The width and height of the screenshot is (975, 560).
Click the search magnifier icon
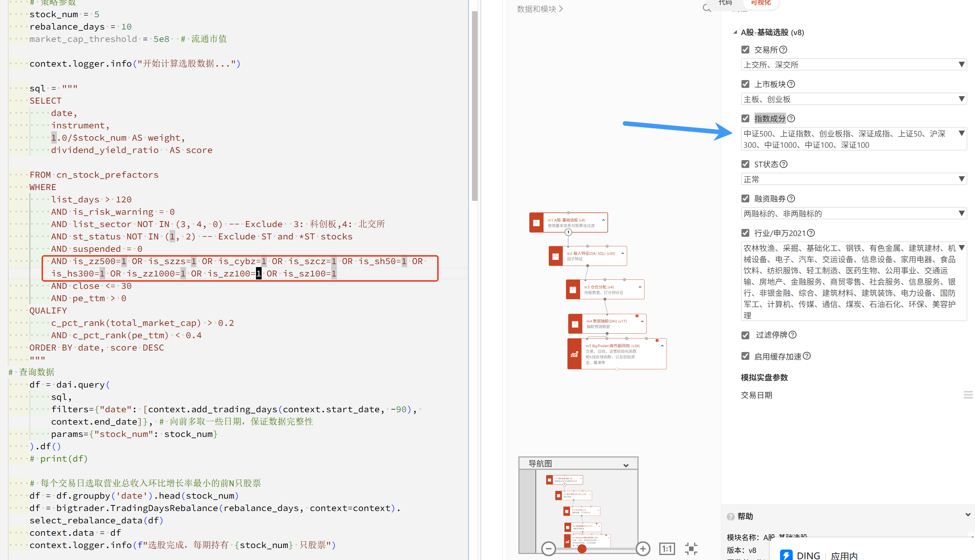pos(706,8)
